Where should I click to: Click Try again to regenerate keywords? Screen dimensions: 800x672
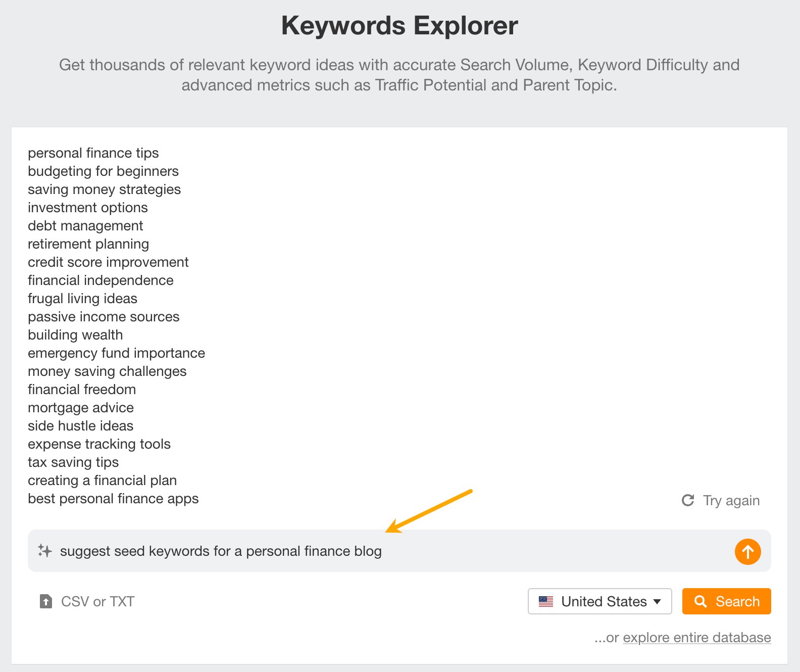731,500
